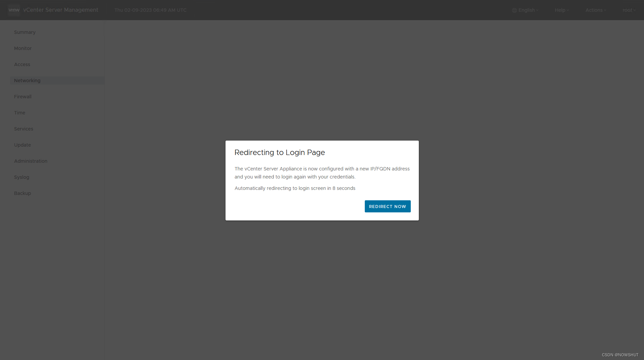Image resolution: width=644 pixels, height=360 pixels.
Task: Click the date and time text in header
Action: click(x=150, y=10)
